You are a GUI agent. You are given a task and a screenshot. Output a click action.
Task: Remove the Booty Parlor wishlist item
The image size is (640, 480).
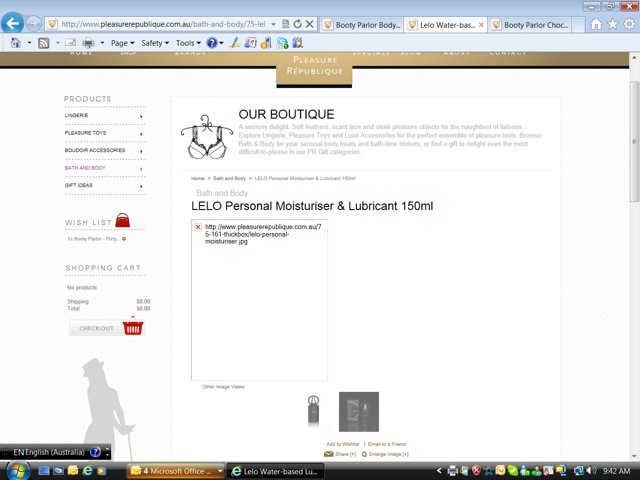click(x=124, y=239)
